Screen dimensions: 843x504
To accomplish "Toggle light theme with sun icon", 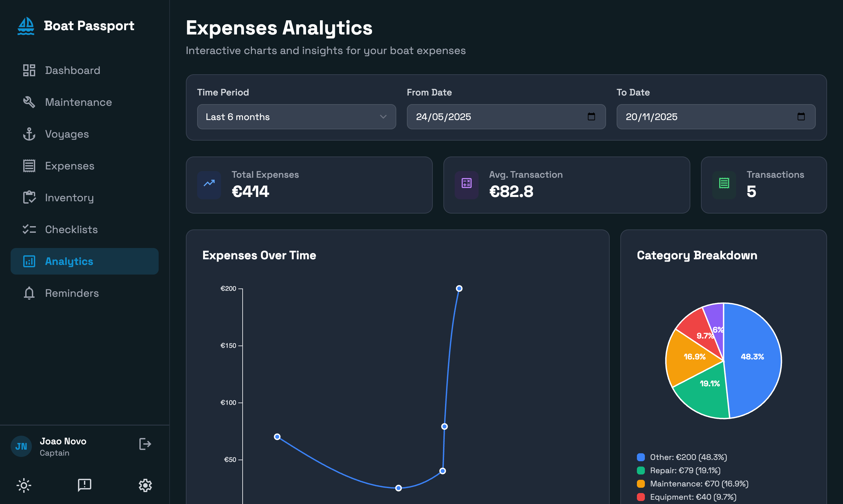I will coord(24,485).
